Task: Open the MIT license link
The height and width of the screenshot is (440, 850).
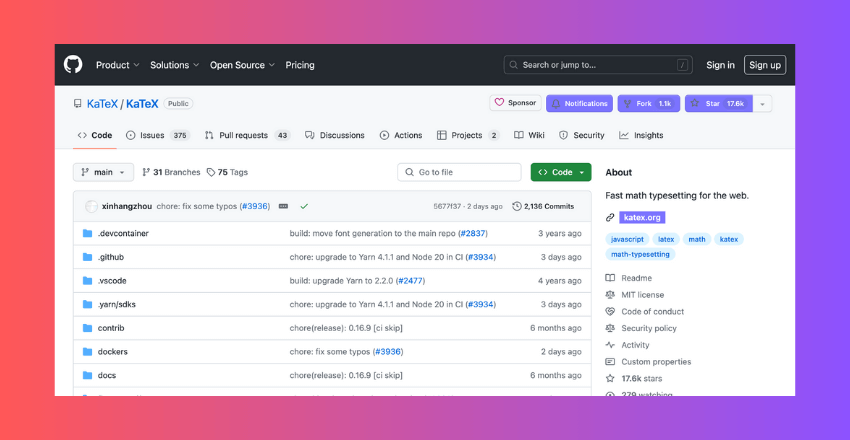Action: [635, 295]
